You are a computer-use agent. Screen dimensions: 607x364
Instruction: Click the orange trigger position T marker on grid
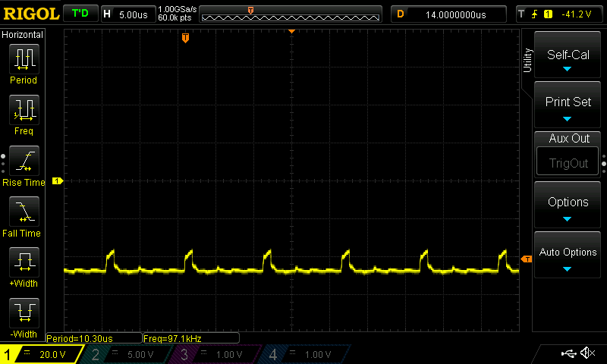click(185, 38)
